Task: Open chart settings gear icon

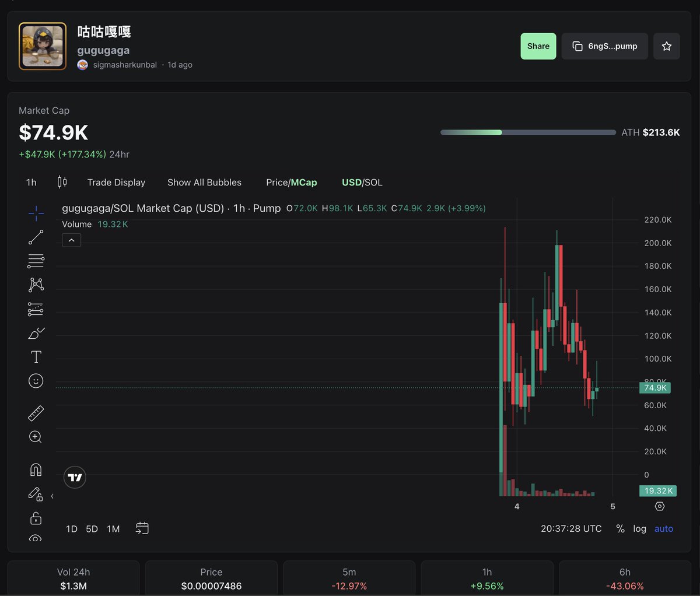Action: point(660,506)
